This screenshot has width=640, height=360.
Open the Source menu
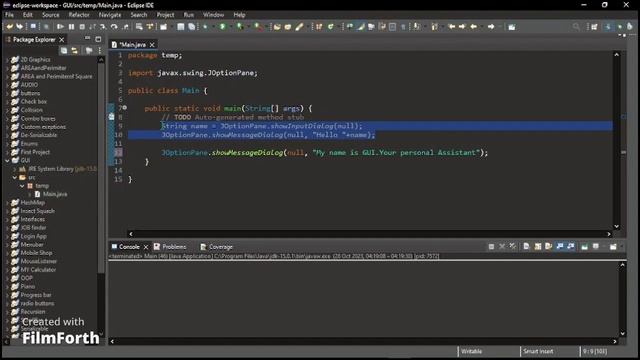[x=51, y=15]
